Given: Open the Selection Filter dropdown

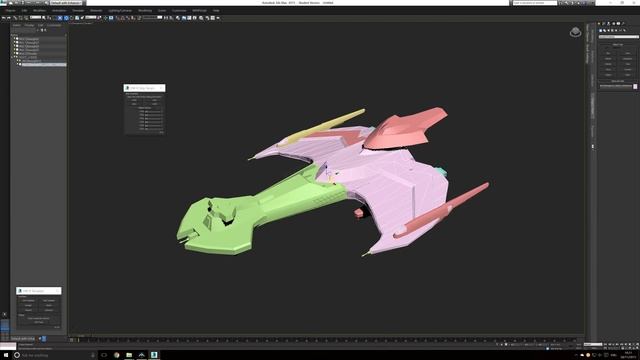Looking at the screenshot, I should coord(36,18).
